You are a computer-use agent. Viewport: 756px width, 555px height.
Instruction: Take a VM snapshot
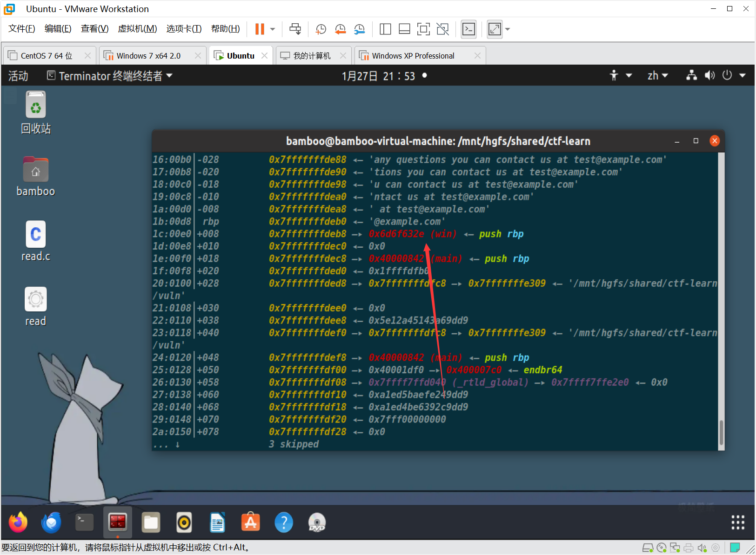[321, 29]
